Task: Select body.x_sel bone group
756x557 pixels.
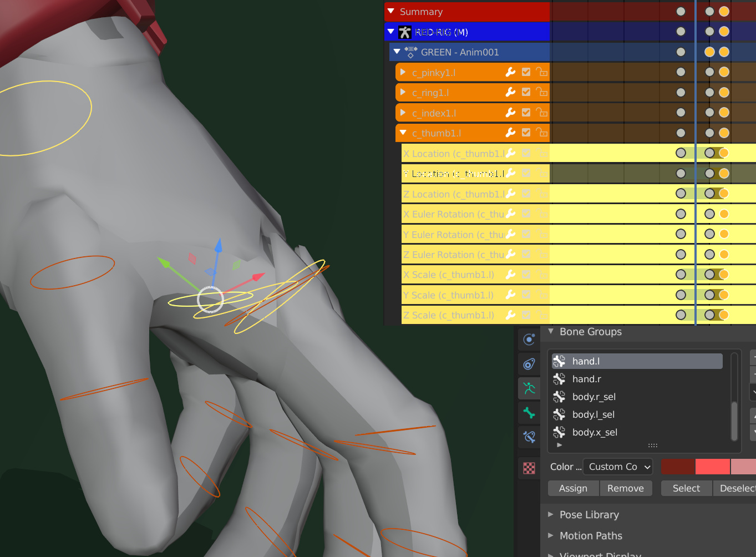Action: [x=637, y=432]
